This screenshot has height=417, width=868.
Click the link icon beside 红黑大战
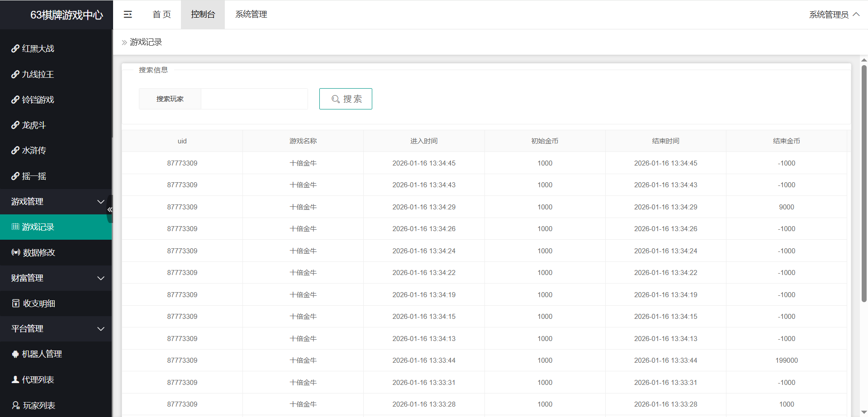(x=15, y=49)
